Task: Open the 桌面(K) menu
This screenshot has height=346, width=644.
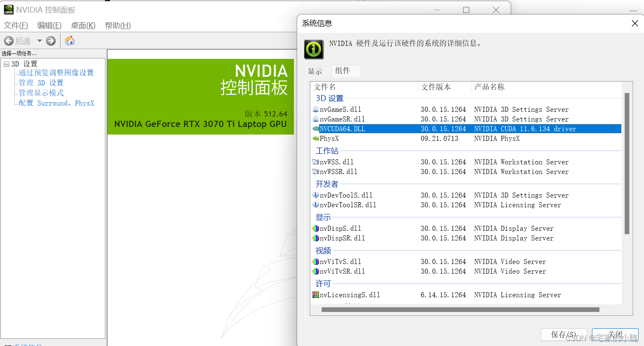Action: (x=83, y=26)
